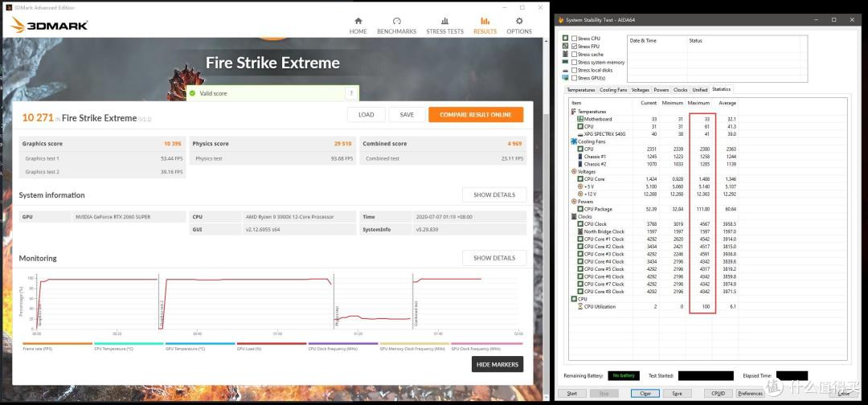This screenshot has height=405, width=868.
Task: Open the Voltages tab
Action: [641, 90]
